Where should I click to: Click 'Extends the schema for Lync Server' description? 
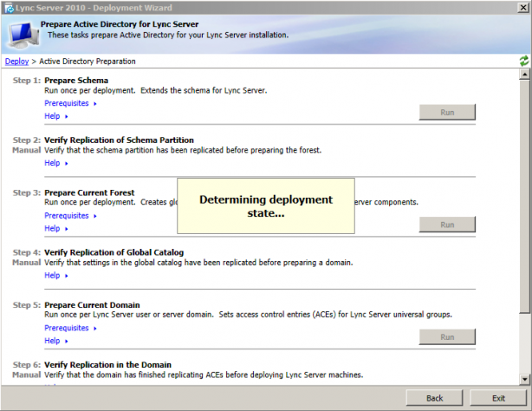point(204,91)
